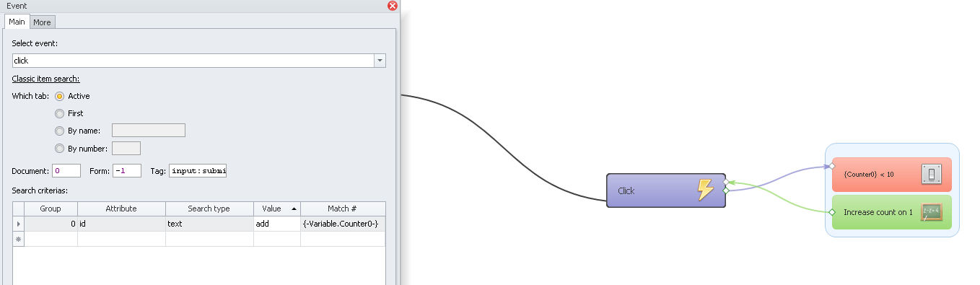Click the lightning bolt icon on Click node
The width and height of the screenshot is (980, 285).
tap(706, 190)
